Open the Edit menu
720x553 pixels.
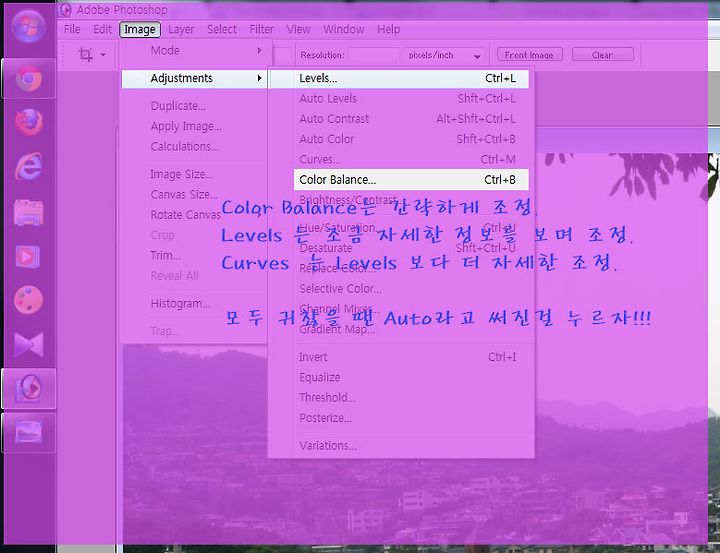click(102, 29)
